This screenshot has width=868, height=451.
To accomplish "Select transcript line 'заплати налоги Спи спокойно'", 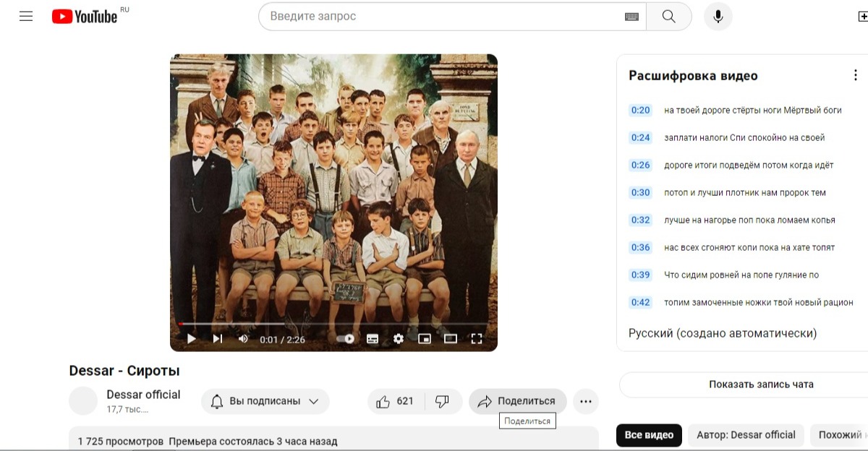I will (744, 137).
